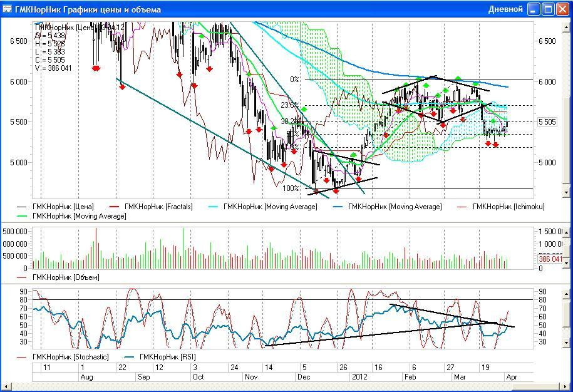Maximize the ГМКНорНик chart window
Image resolution: width=573 pixels, height=392 pixels.
click(548, 9)
